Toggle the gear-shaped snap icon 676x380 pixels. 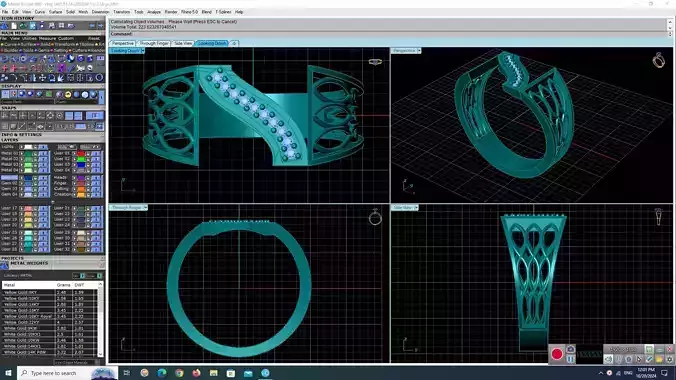[59, 116]
